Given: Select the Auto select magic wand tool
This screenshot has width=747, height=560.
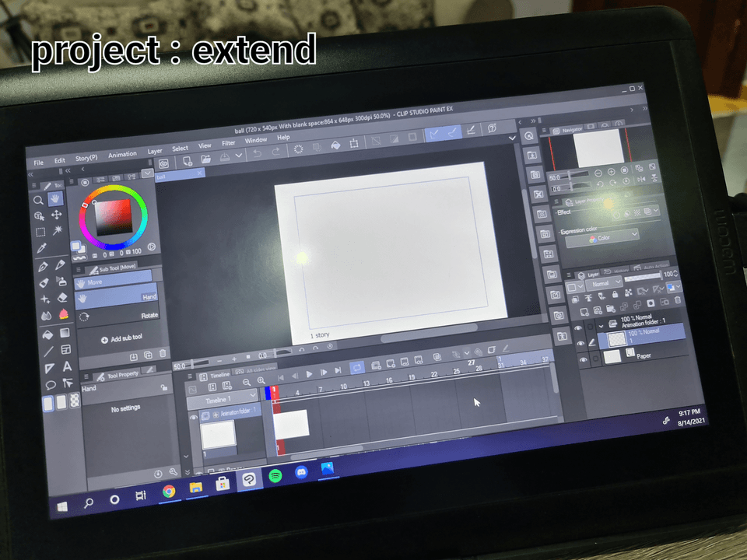Looking at the screenshot, I should pos(58,231).
